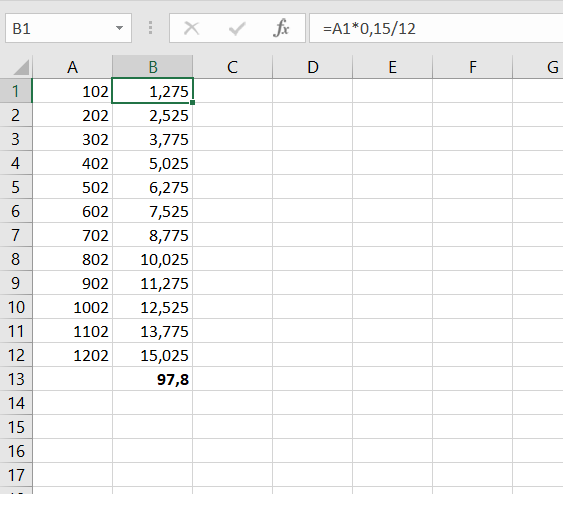This screenshot has height=507, width=563.
Task: Open the Name Box dropdown arrow
Action: click(x=119, y=28)
